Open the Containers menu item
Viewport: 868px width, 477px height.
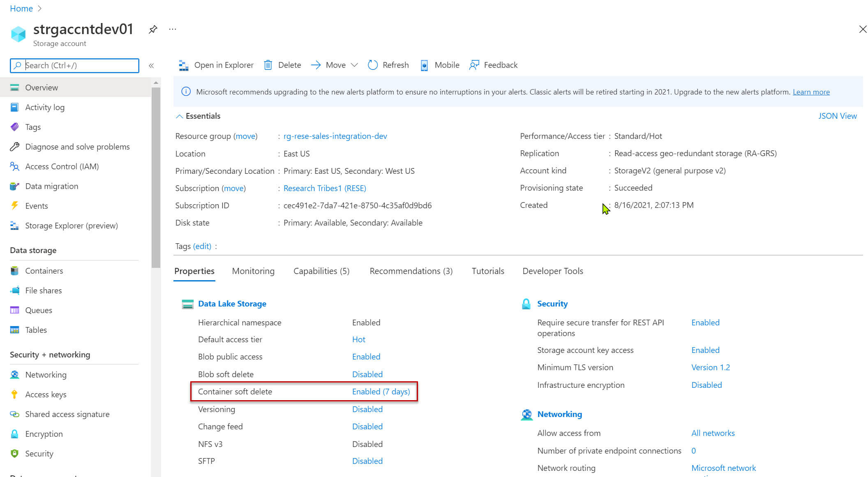coord(44,271)
